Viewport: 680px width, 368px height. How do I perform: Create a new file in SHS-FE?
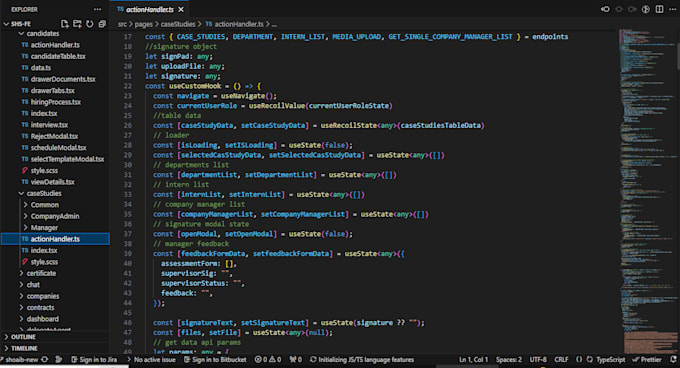click(65, 24)
